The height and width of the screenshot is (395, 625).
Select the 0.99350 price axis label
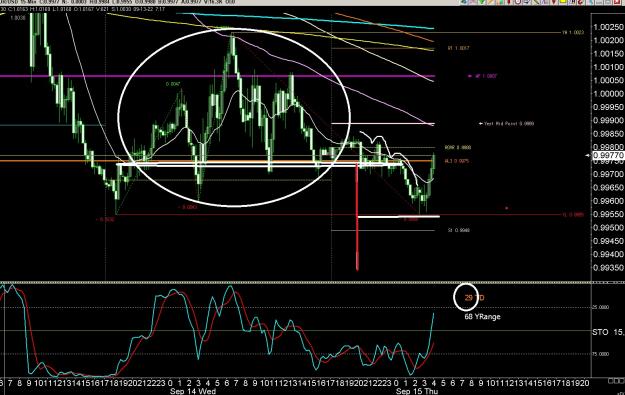click(609, 268)
